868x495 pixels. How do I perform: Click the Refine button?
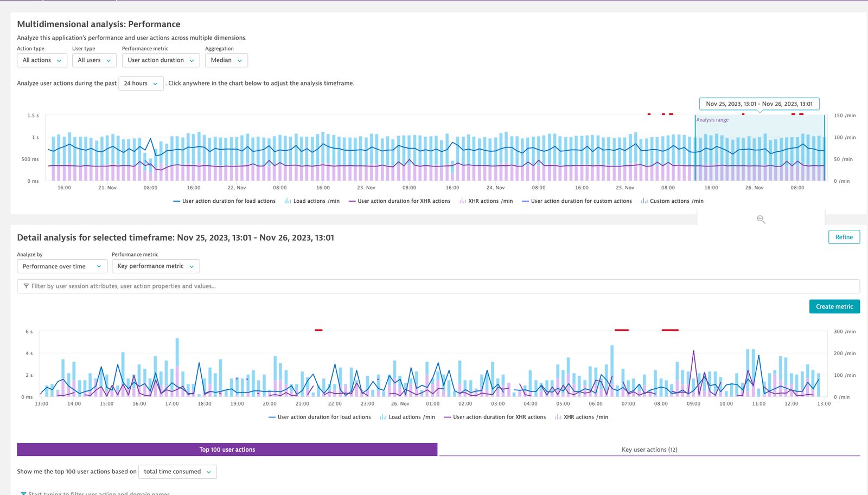click(x=844, y=237)
